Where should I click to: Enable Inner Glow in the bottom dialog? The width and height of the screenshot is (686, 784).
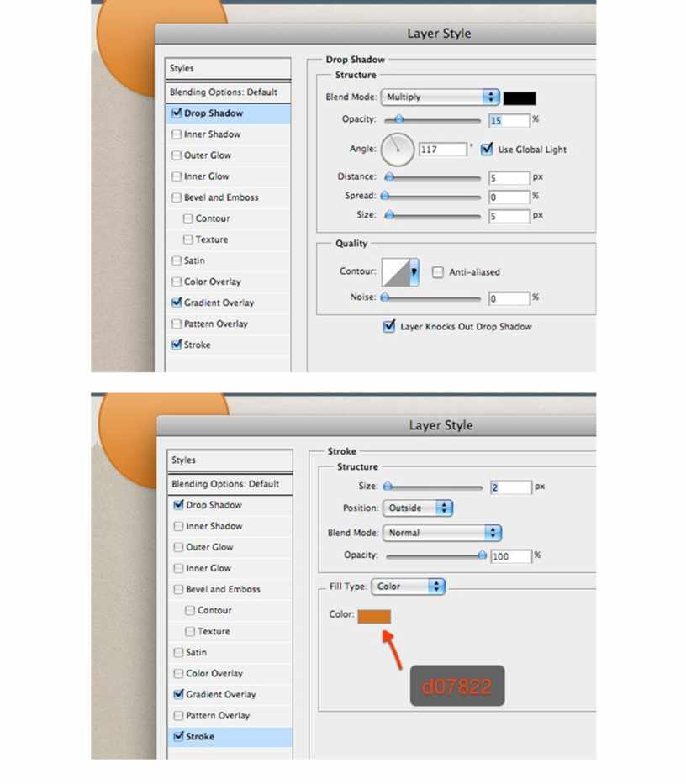point(178,568)
